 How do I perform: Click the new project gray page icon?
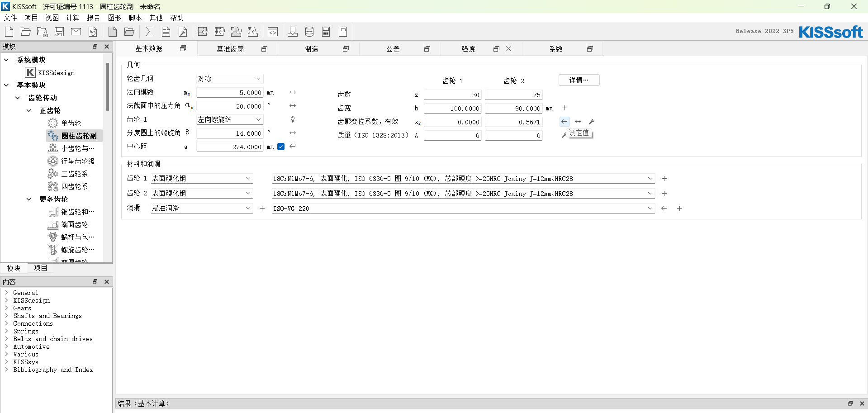[x=113, y=32]
